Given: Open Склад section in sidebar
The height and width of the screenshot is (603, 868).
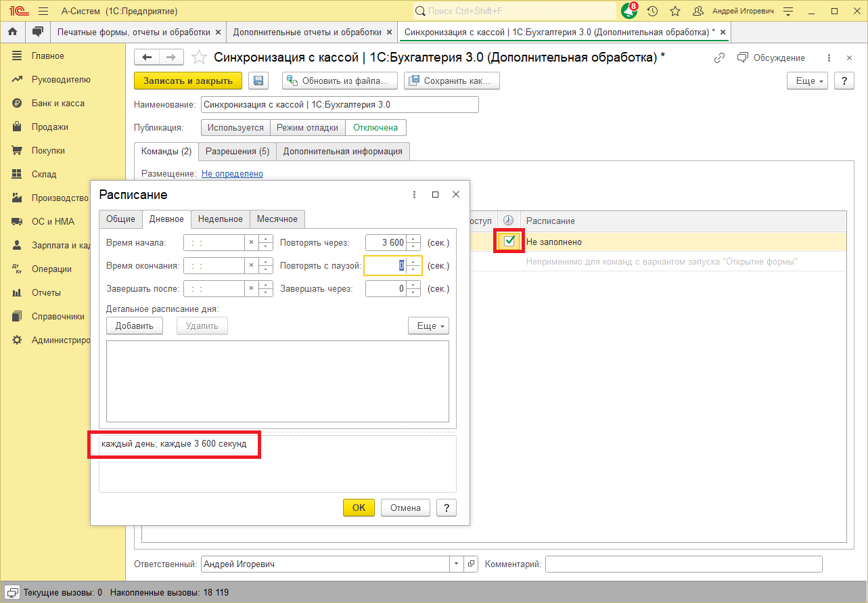Looking at the screenshot, I should coord(44,174).
